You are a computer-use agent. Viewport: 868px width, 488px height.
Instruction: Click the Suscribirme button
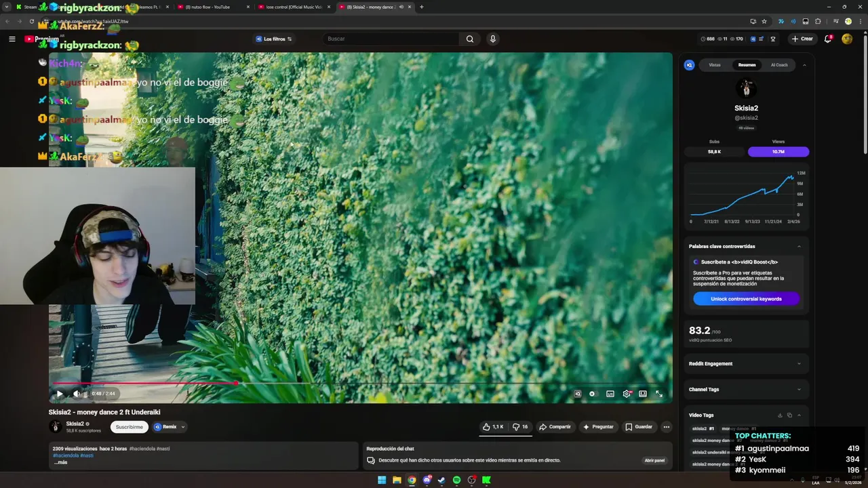pos(129,427)
